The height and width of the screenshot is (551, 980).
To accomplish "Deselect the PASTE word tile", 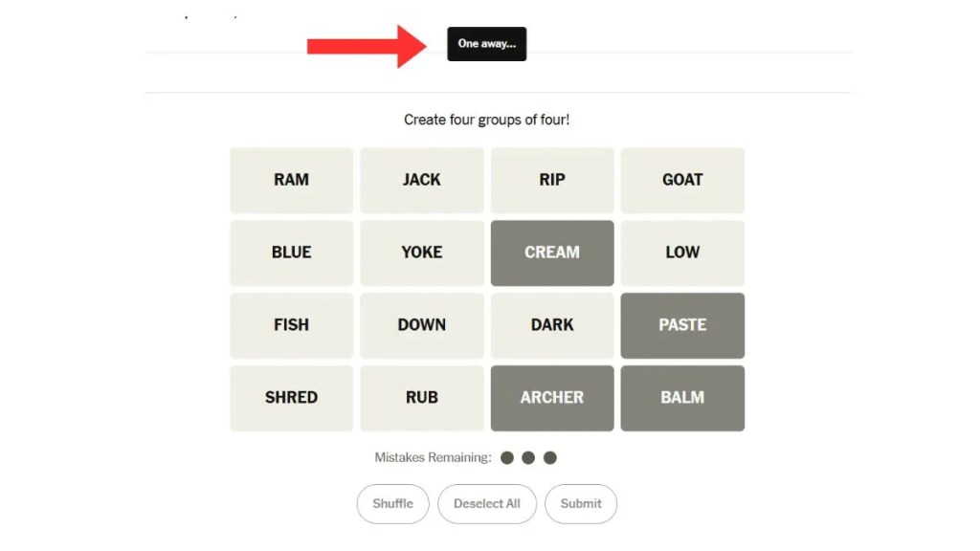I will 682,325.
